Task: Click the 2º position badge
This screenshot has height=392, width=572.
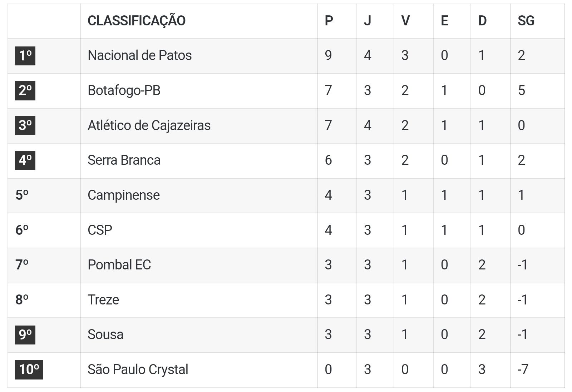Action: pyautogui.click(x=25, y=90)
